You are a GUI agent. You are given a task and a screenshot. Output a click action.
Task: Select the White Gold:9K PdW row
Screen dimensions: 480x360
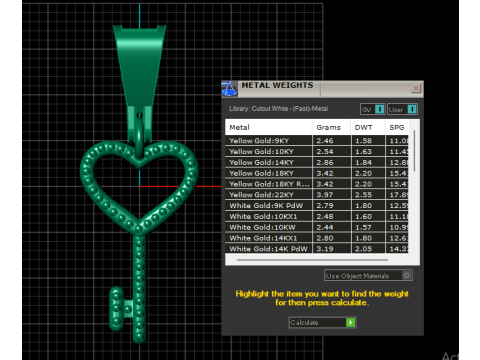tap(317, 205)
